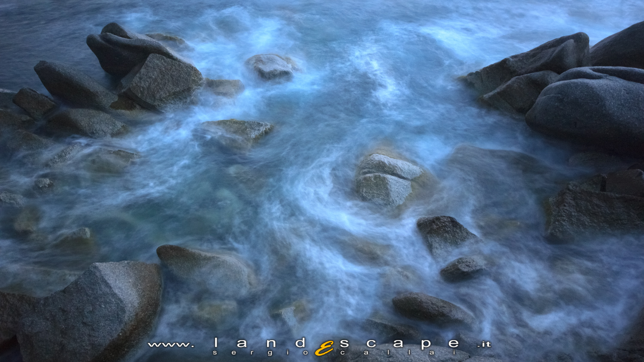
Task: Click the pale rock in the central swirl
Action: click(386, 179)
